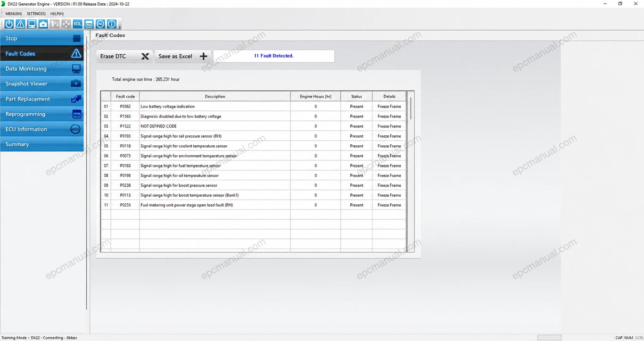Click the Fault code column header
Viewport: 644px width, 341px height.
coord(125,96)
